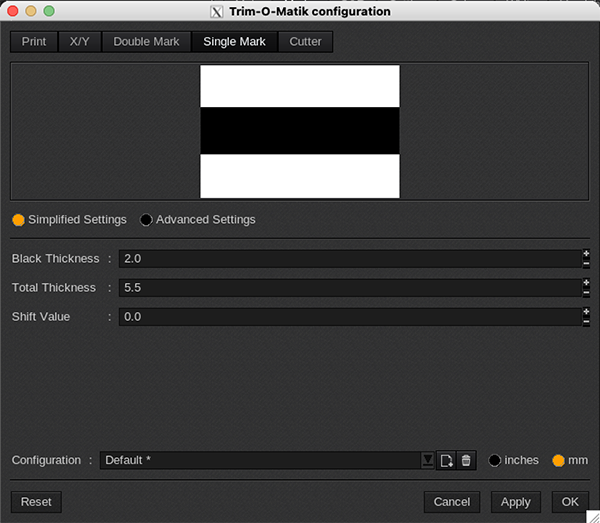Click the new configuration icon

coord(446,460)
